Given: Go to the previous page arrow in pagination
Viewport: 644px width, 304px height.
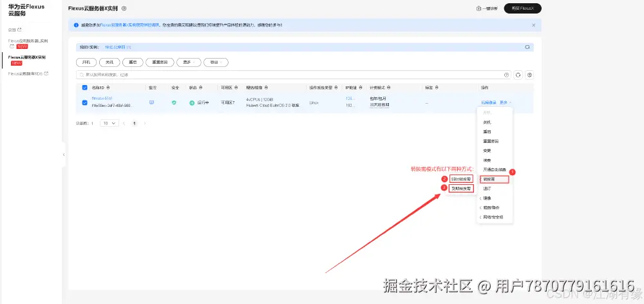Looking at the screenshot, I should tap(124, 123).
